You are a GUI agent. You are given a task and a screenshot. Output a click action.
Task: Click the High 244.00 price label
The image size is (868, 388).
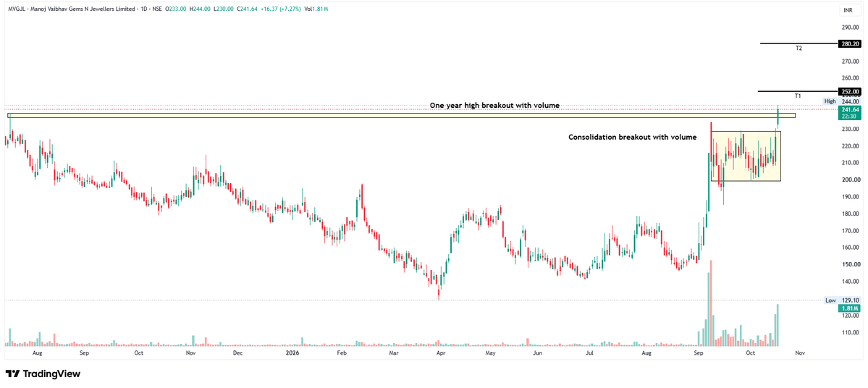tap(842, 101)
